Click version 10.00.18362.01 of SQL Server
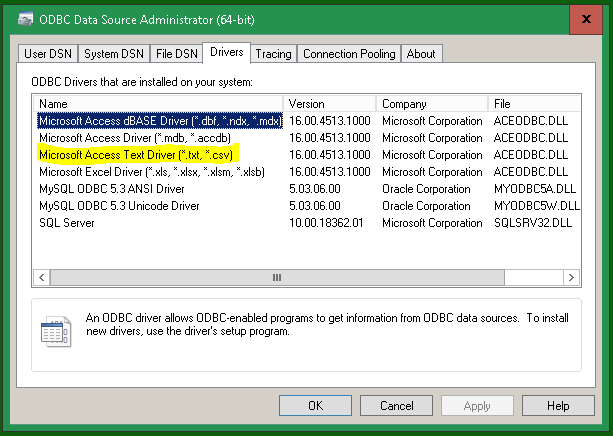Image resolution: width=613 pixels, height=436 pixels. 326,223
